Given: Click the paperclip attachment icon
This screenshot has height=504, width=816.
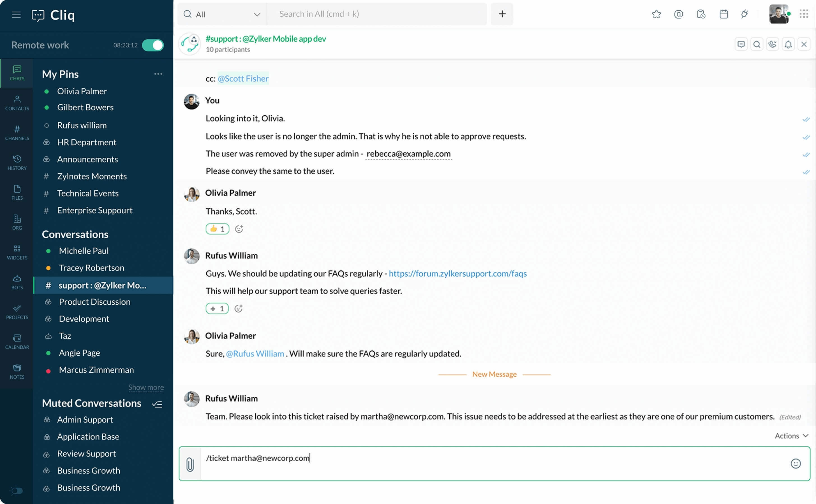Looking at the screenshot, I should pyautogui.click(x=190, y=464).
